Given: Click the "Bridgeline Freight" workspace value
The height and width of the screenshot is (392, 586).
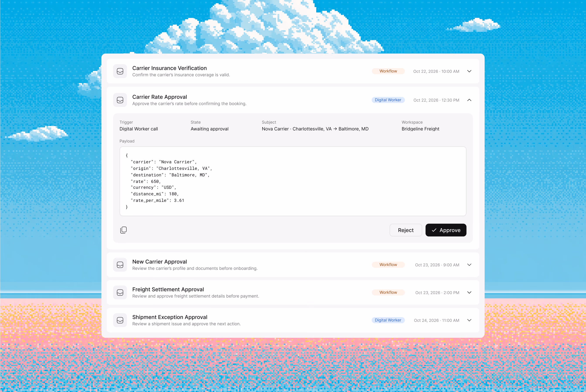Looking at the screenshot, I should tap(420, 129).
